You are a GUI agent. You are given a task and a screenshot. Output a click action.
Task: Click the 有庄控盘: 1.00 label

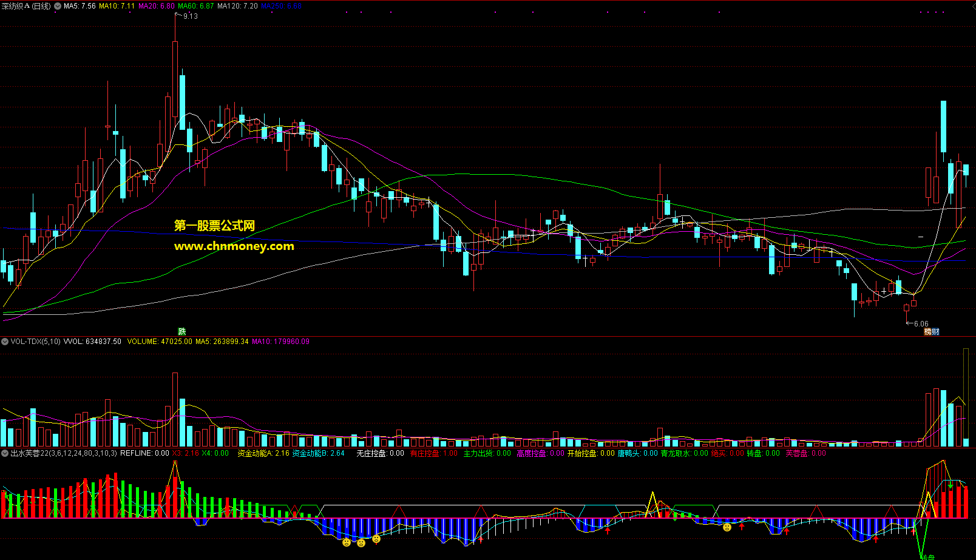coord(433,453)
